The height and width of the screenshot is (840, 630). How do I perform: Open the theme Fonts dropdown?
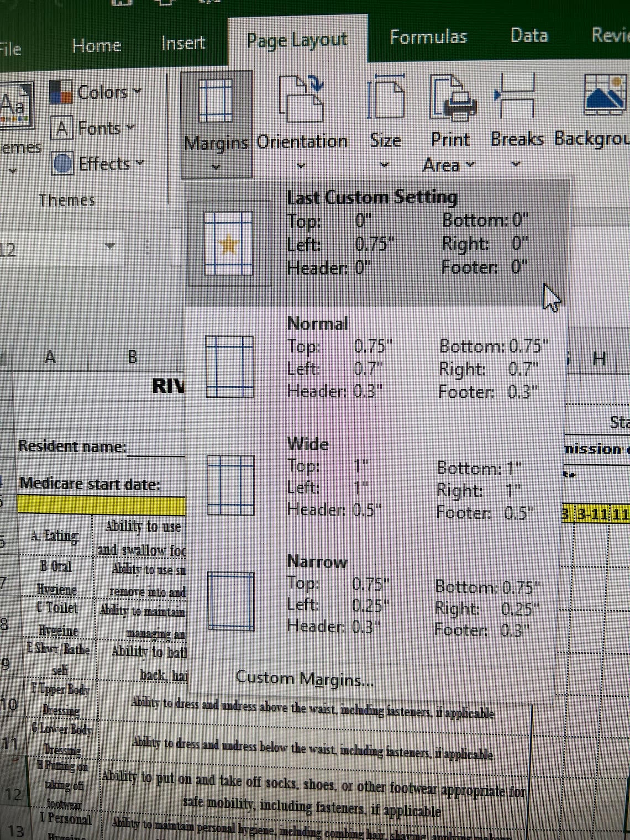(x=93, y=128)
